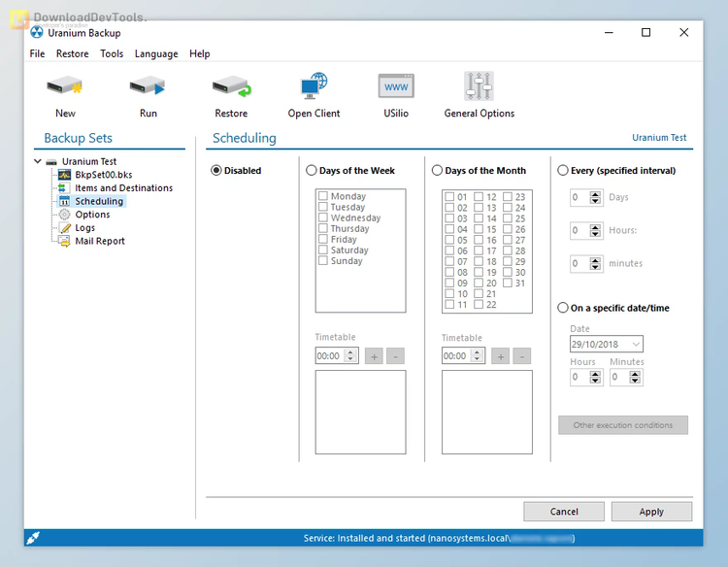
Task: Open the Date dropdown showing 29/10/2018
Action: click(x=636, y=344)
